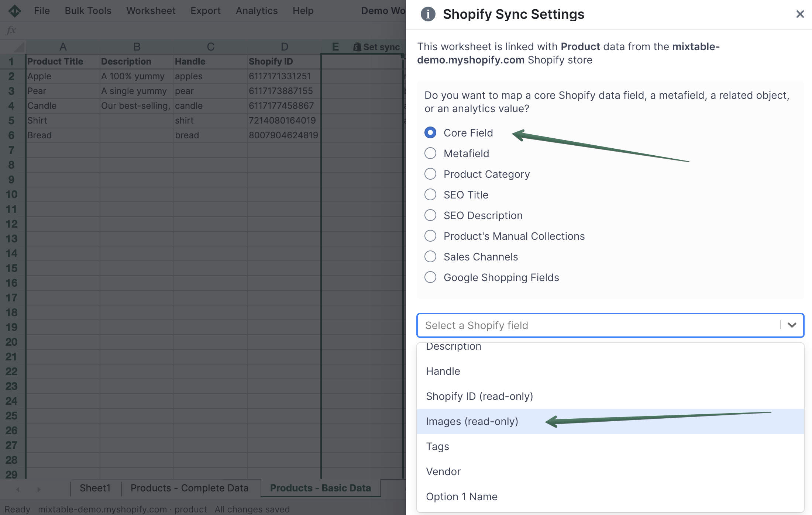Choose Option 1 Name from the list
The image size is (812, 515).
610,497
